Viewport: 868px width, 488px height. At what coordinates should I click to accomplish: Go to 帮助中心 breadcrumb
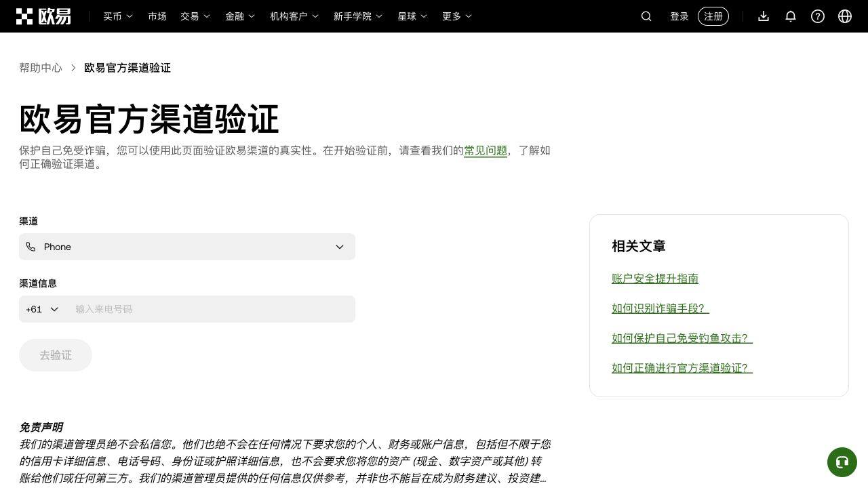[x=41, y=68]
